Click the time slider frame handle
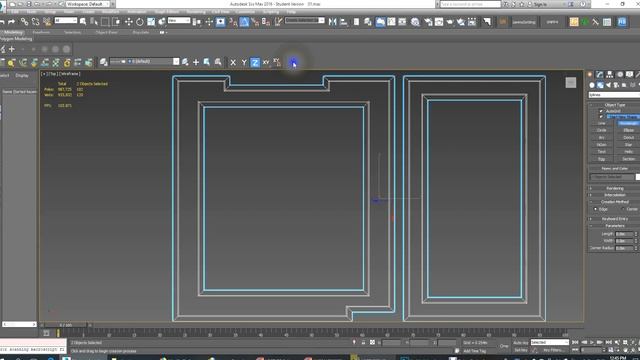The width and height of the screenshot is (640, 360). pos(65,325)
